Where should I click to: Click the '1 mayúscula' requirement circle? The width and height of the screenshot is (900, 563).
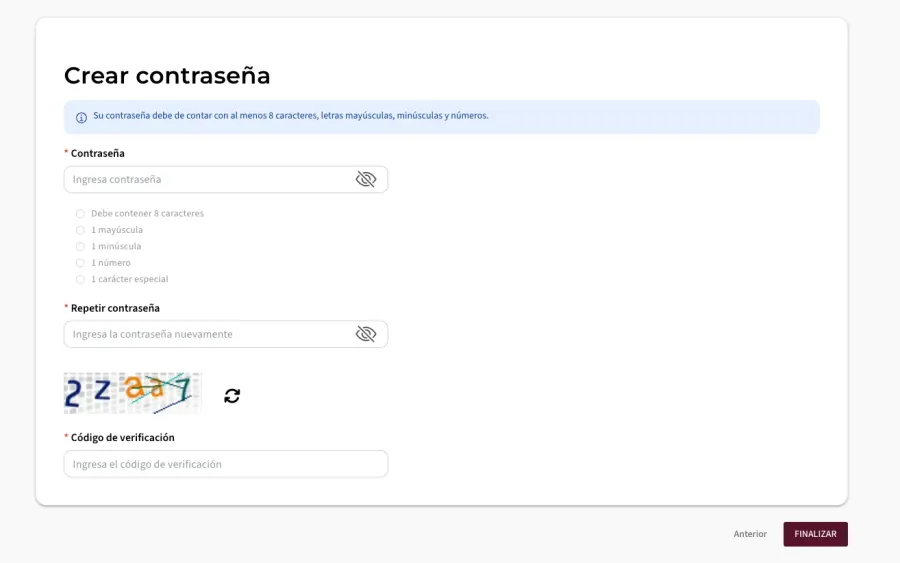pos(80,230)
